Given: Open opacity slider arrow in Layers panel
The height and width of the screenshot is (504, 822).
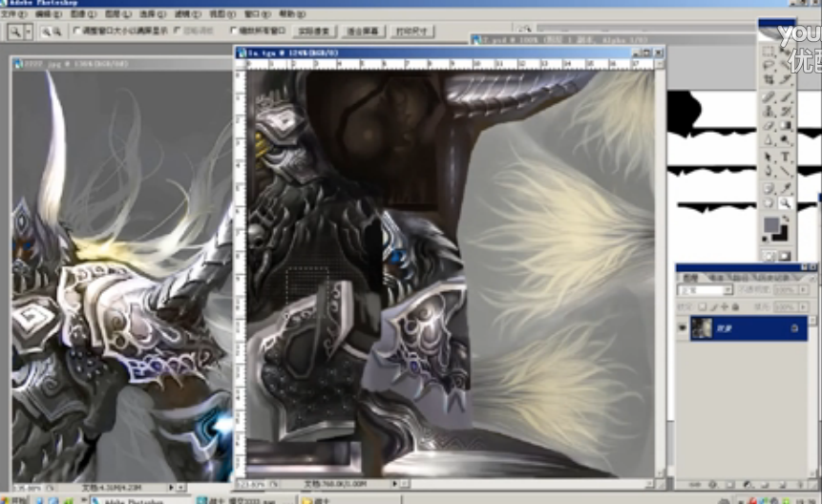Looking at the screenshot, I should (x=804, y=290).
